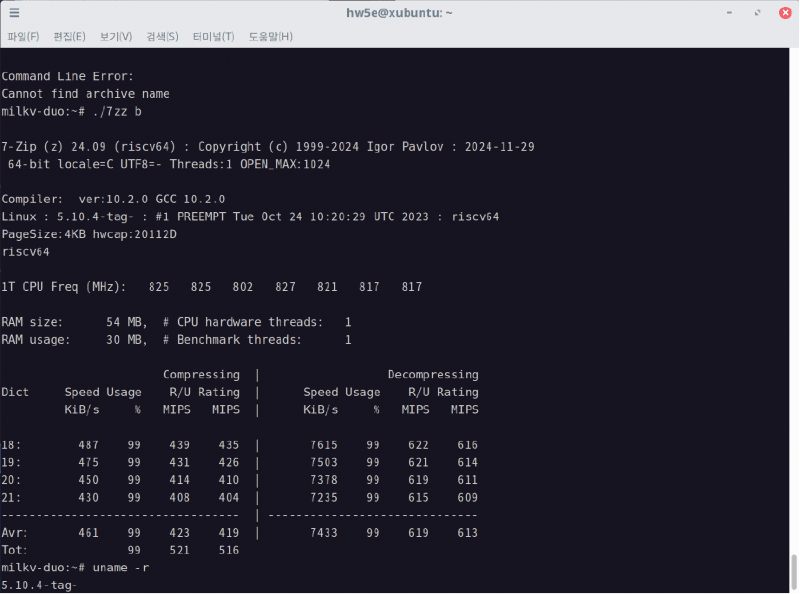This screenshot has width=800, height=594.
Task: Click the 'Cannot find archive name' error line
Action: (x=85, y=94)
